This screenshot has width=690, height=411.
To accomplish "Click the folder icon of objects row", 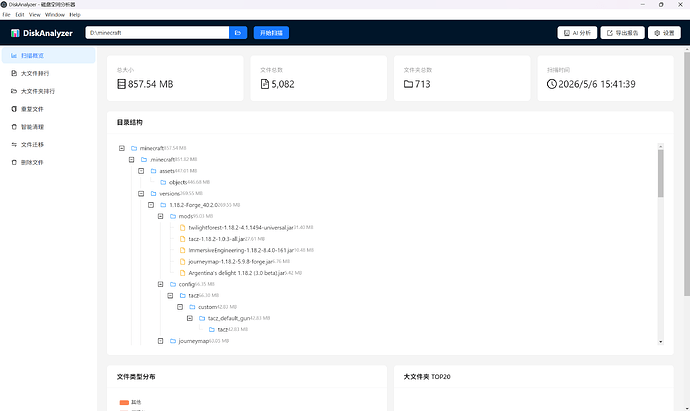I will (163, 182).
